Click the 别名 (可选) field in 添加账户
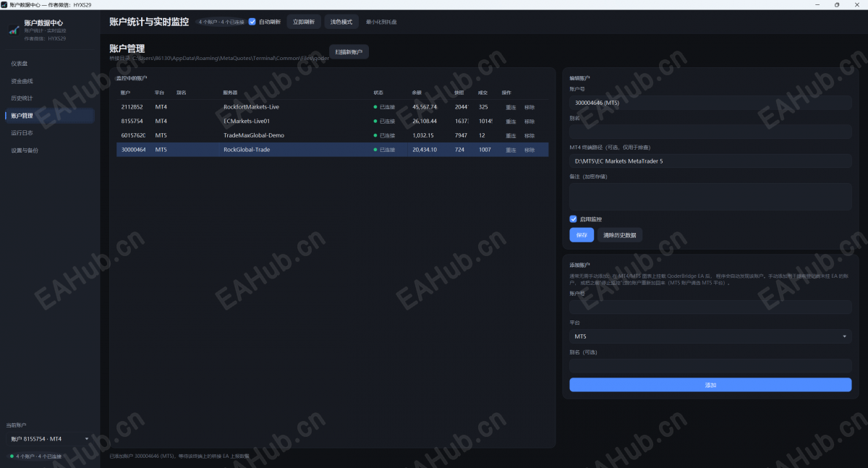This screenshot has height=468, width=868. pyautogui.click(x=710, y=366)
